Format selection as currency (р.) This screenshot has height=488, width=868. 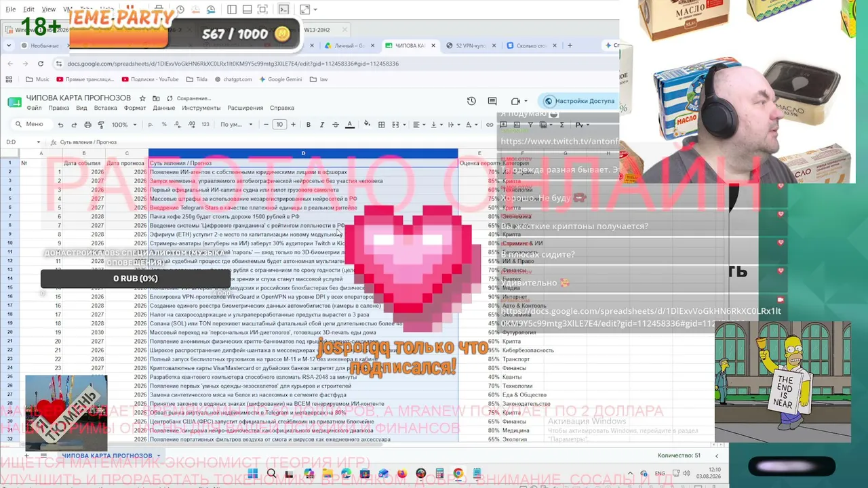click(151, 125)
